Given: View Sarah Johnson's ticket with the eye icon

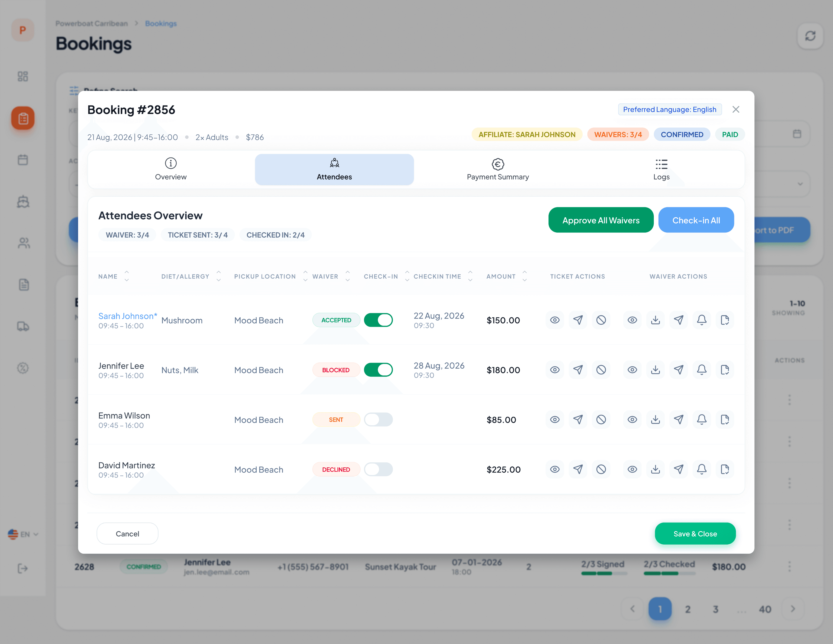Looking at the screenshot, I should (x=554, y=320).
